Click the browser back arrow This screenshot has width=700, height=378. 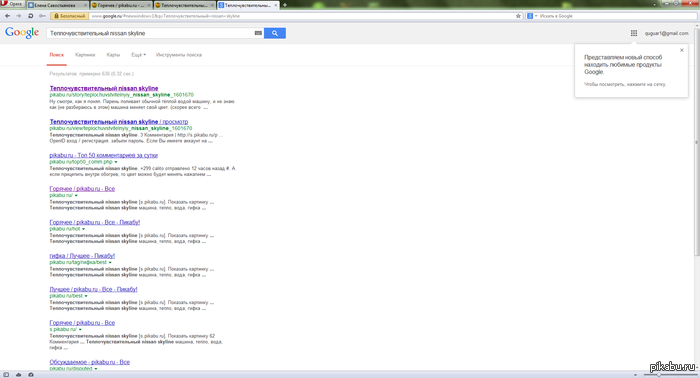tap(8, 16)
